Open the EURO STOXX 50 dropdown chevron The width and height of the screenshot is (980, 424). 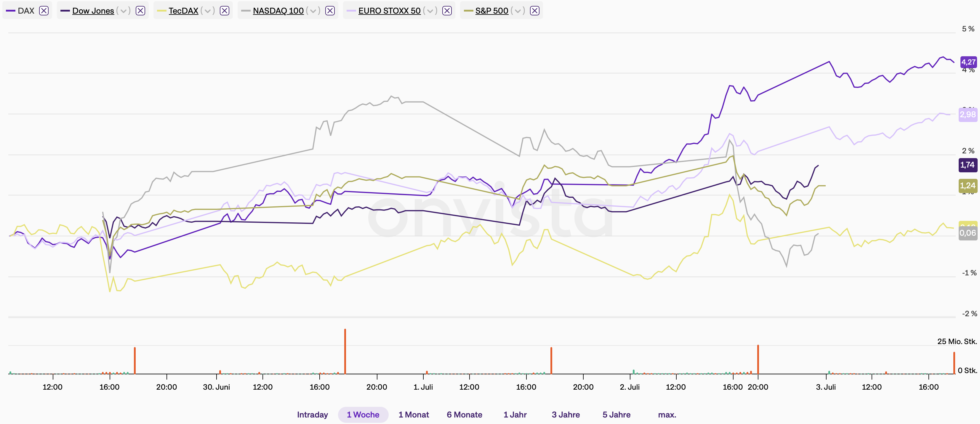430,11
